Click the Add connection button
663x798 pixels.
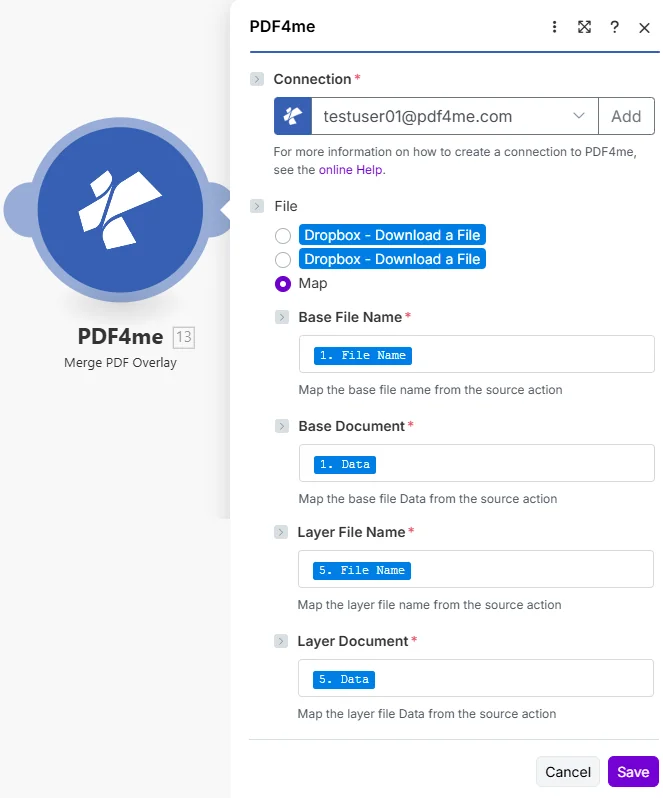click(x=626, y=116)
